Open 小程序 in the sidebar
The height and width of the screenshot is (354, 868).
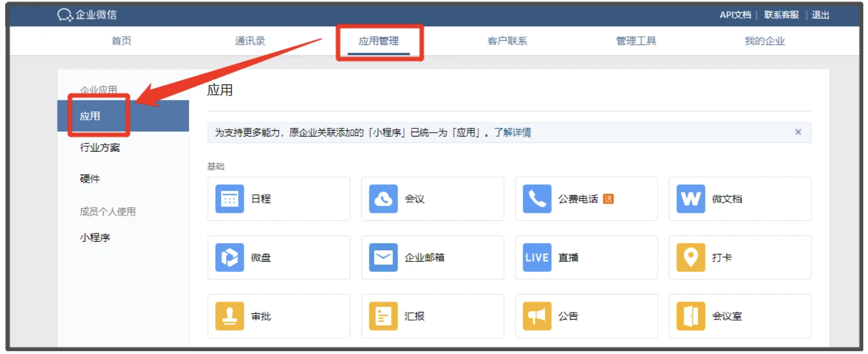(95, 237)
